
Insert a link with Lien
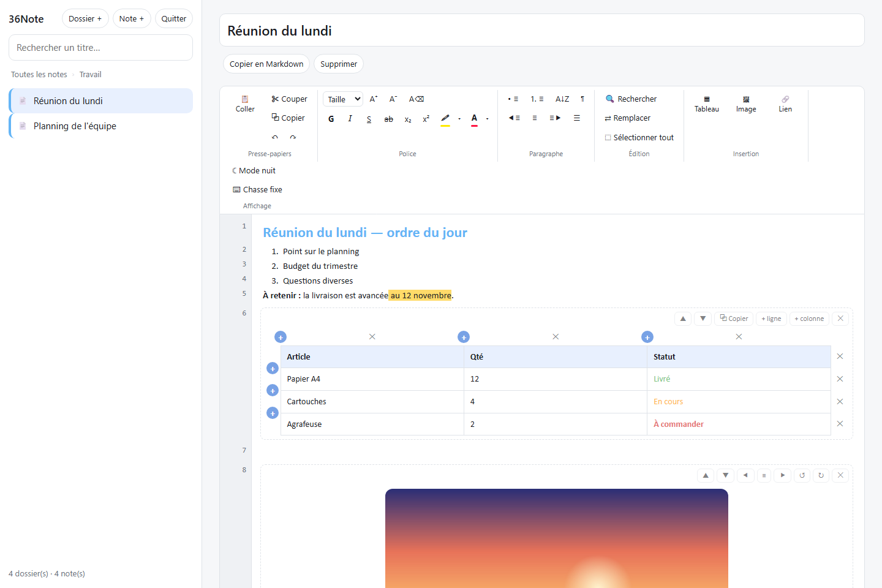(785, 104)
